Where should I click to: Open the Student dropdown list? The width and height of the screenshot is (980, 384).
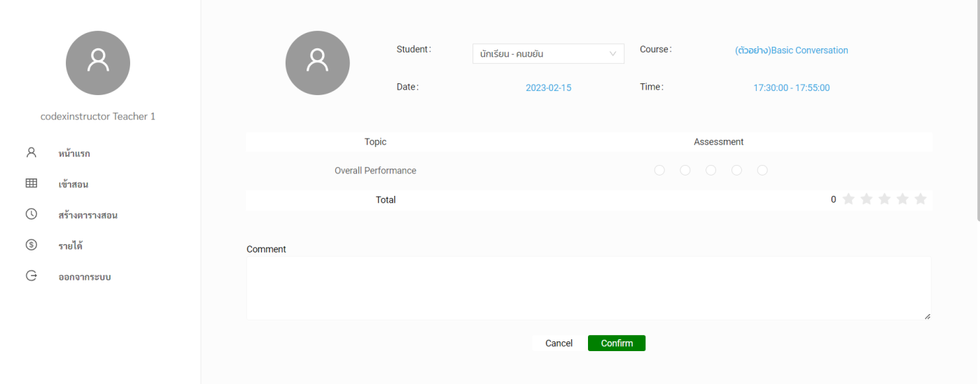pyautogui.click(x=540, y=54)
